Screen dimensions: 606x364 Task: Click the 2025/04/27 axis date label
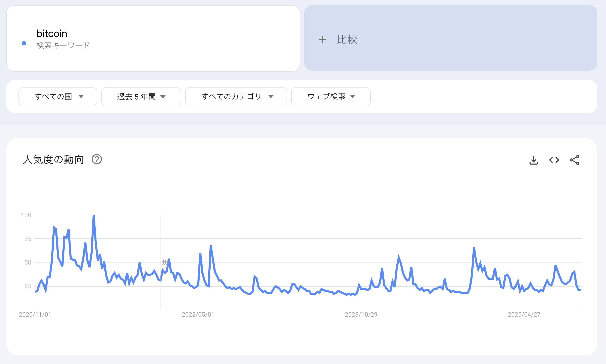tap(524, 315)
